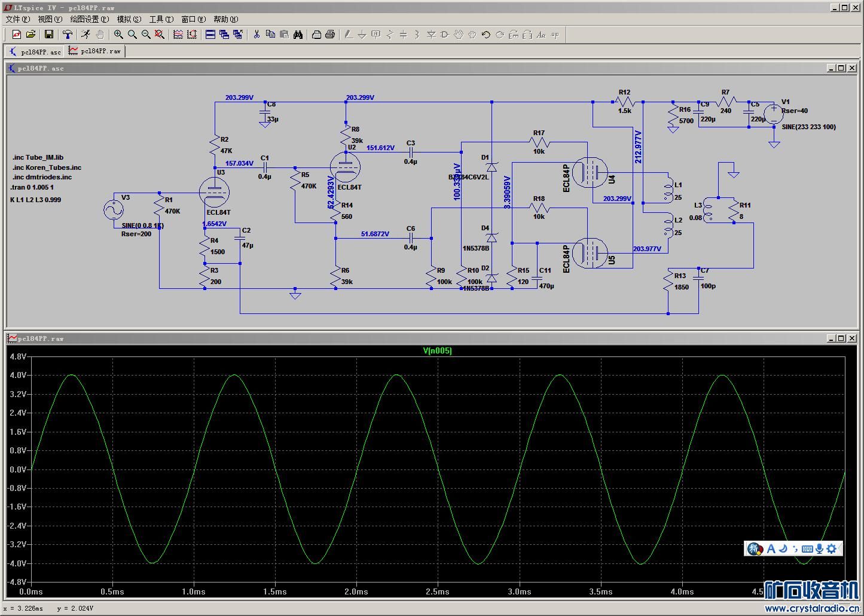Image resolution: width=864 pixels, height=616 pixels.
Task: Select the Draw Wire pencil tool
Action: (x=349, y=35)
